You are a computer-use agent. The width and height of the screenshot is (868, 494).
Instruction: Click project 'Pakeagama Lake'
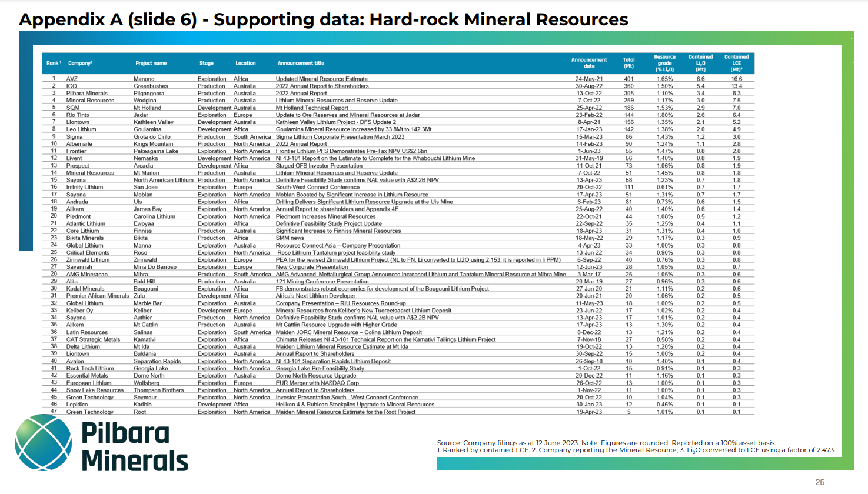pos(156,151)
